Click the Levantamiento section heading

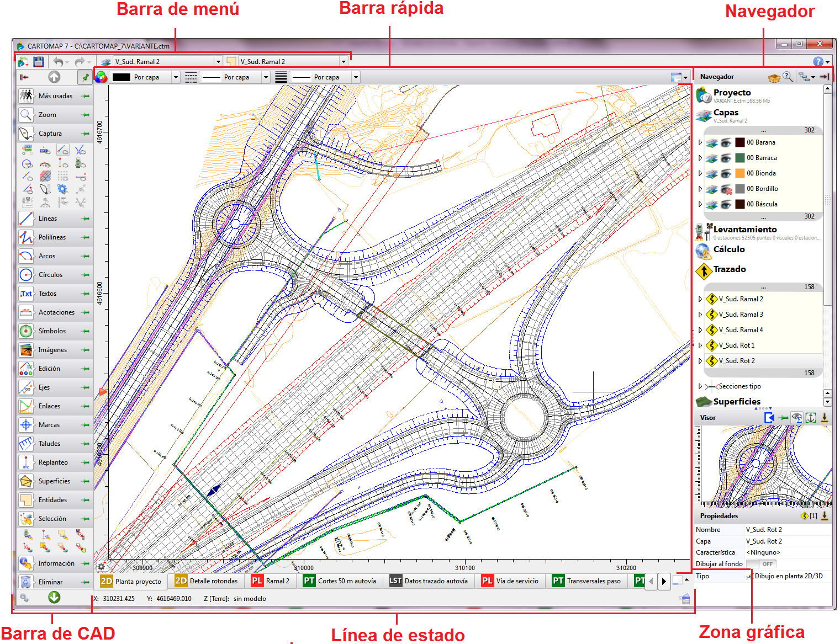[x=744, y=229]
